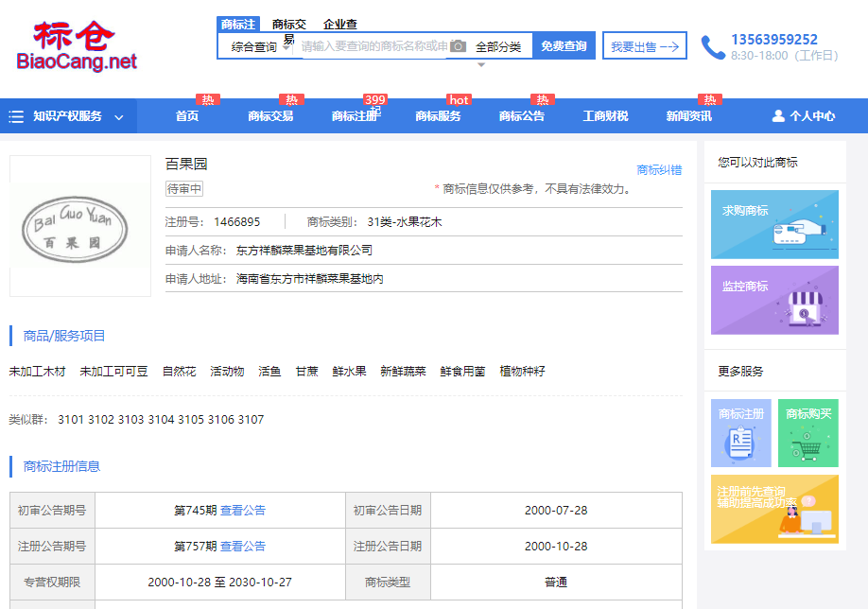Open 查看公告 link for 第757期
868x609 pixels.
[x=243, y=547]
